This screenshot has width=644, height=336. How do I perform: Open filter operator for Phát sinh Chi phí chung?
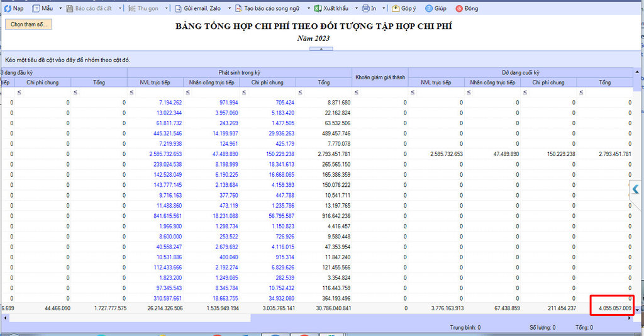point(244,92)
